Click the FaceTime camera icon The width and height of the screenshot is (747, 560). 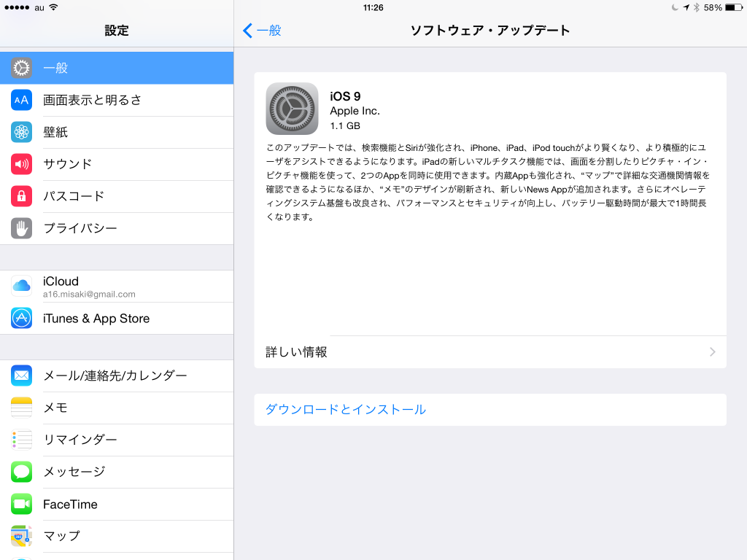21,504
